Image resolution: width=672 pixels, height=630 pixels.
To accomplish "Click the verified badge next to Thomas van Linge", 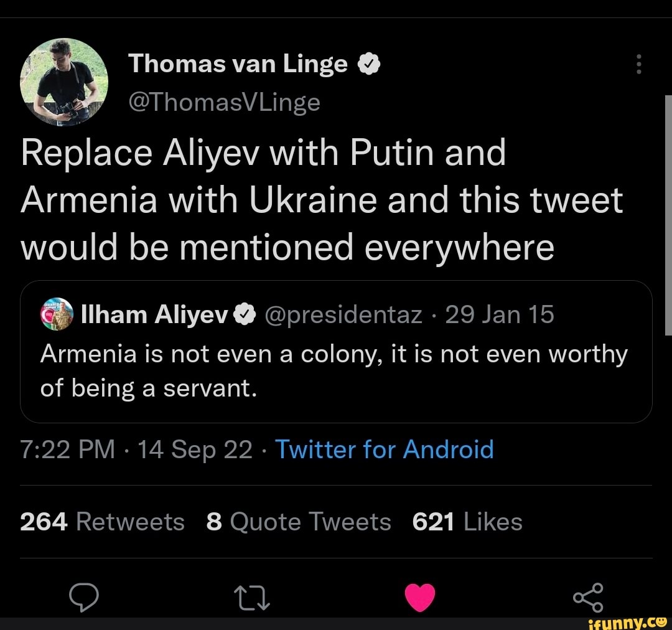I will [368, 63].
